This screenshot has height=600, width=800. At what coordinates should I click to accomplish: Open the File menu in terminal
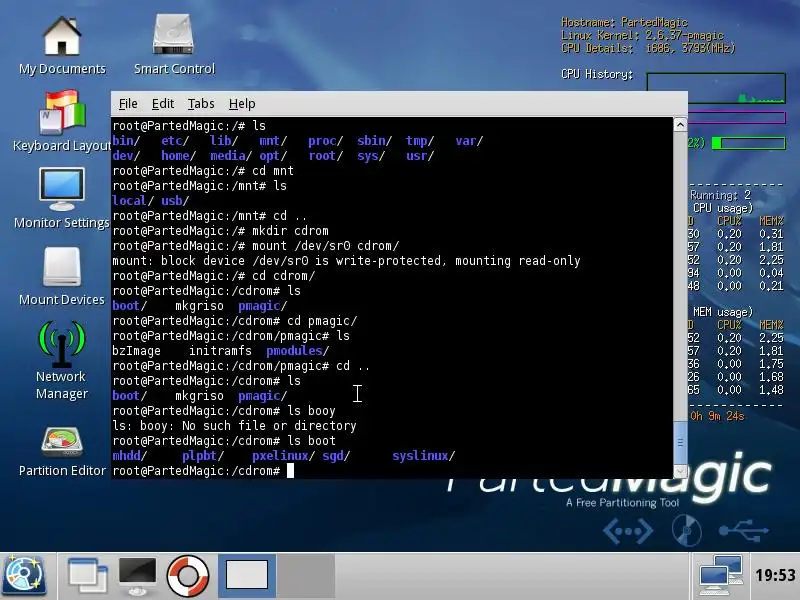point(128,104)
